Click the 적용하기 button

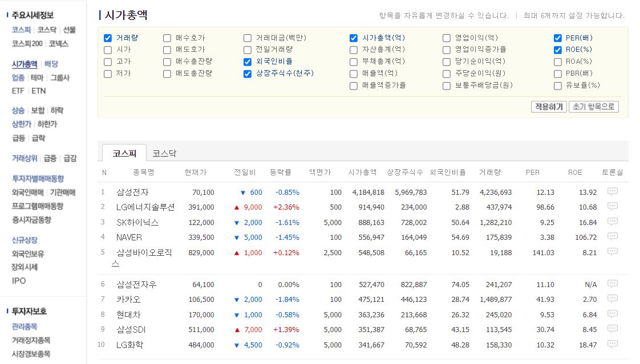(549, 107)
